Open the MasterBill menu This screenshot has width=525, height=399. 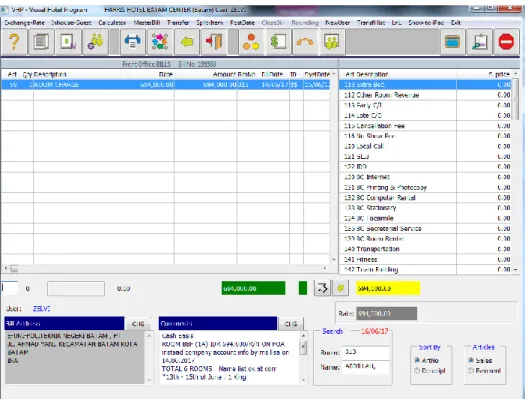click(147, 23)
